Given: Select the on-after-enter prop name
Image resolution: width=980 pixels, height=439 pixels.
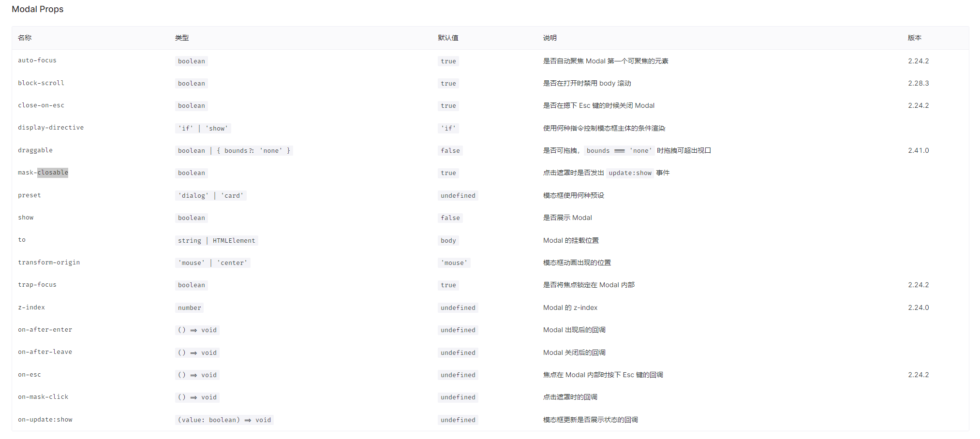Looking at the screenshot, I should (45, 329).
